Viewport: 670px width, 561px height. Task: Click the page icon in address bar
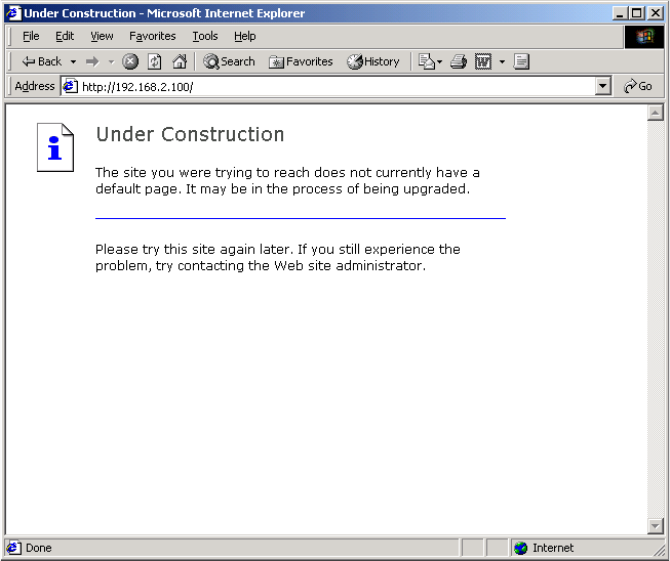(x=71, y=86)
